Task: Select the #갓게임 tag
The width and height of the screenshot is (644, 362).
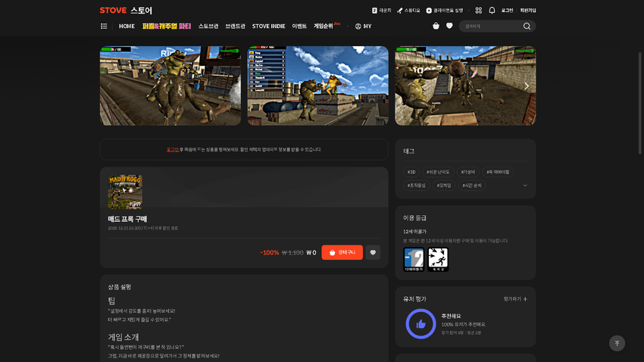Action: [443, 186]
